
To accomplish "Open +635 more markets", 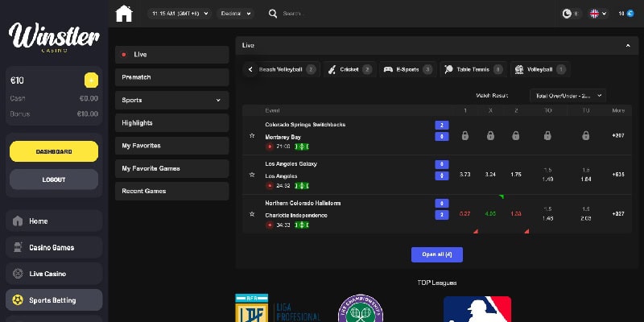I will click(x=618, y=175).
